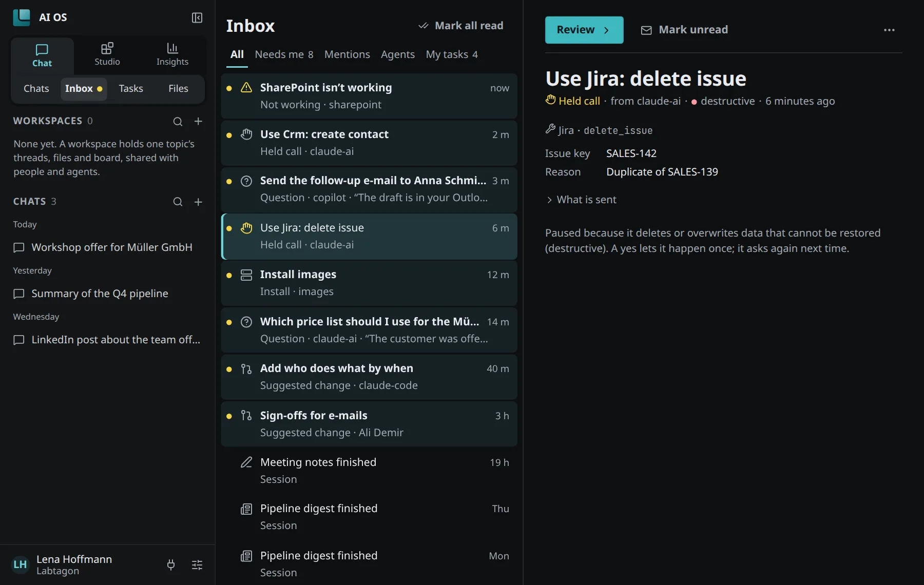Open Meeting notes finished item
Screen dimensions: 924x585
(369, 471)
